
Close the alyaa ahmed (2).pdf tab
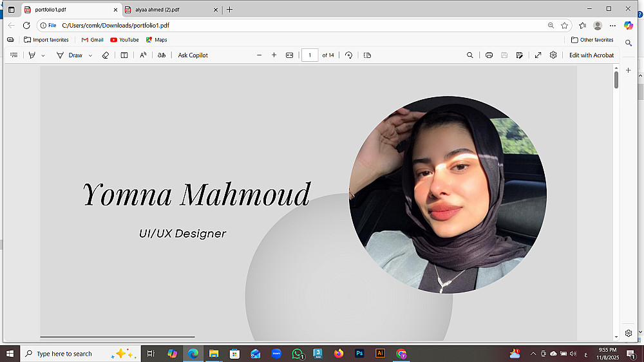[x=216, y=10]
